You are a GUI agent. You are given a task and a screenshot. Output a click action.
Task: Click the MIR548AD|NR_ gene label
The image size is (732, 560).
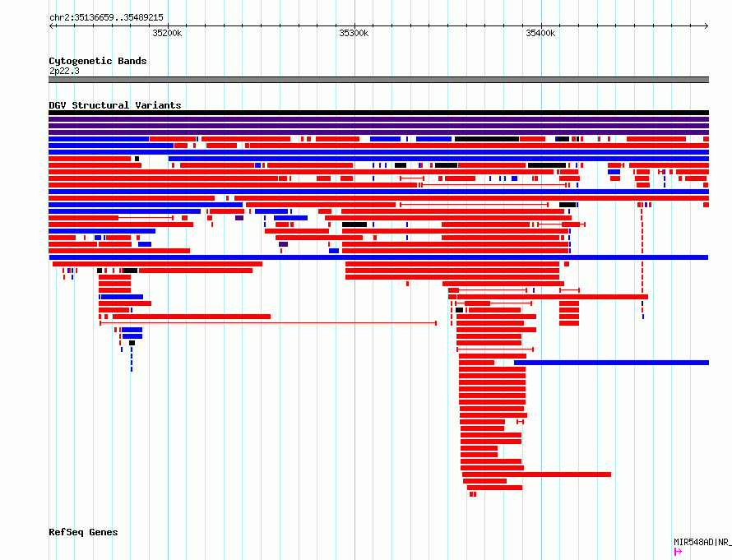coord(702,542)
